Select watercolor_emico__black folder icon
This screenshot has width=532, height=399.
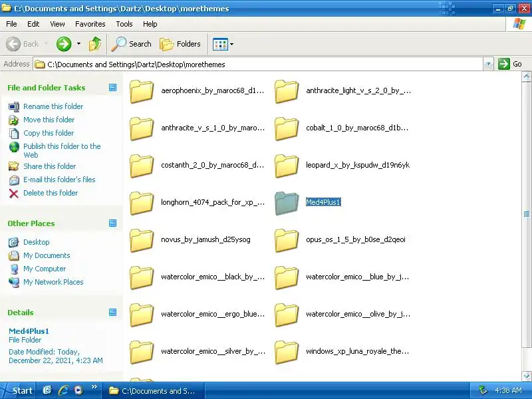(142, 277)
